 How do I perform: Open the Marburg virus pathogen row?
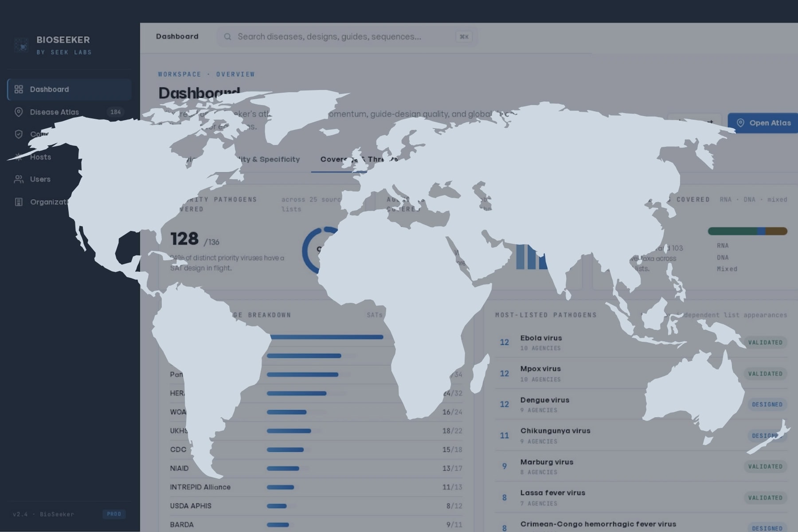pyautogui.click(x=641, y=466)
